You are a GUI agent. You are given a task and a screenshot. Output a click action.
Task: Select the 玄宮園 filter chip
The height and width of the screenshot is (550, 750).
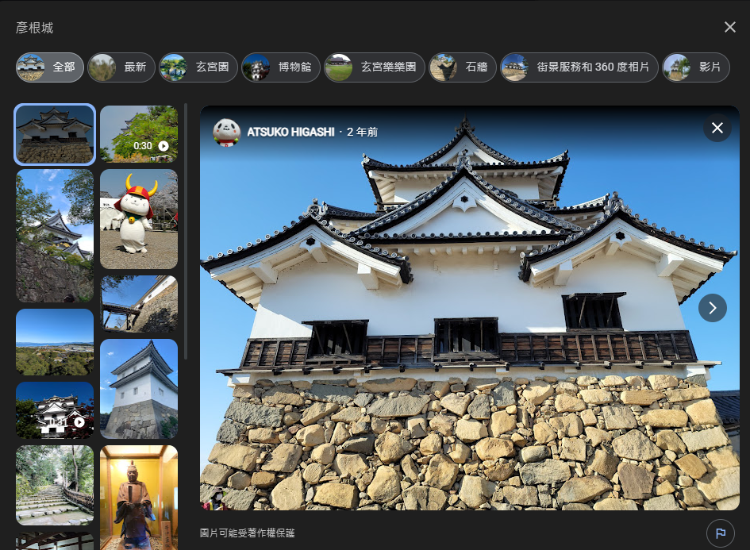point(198,67)
